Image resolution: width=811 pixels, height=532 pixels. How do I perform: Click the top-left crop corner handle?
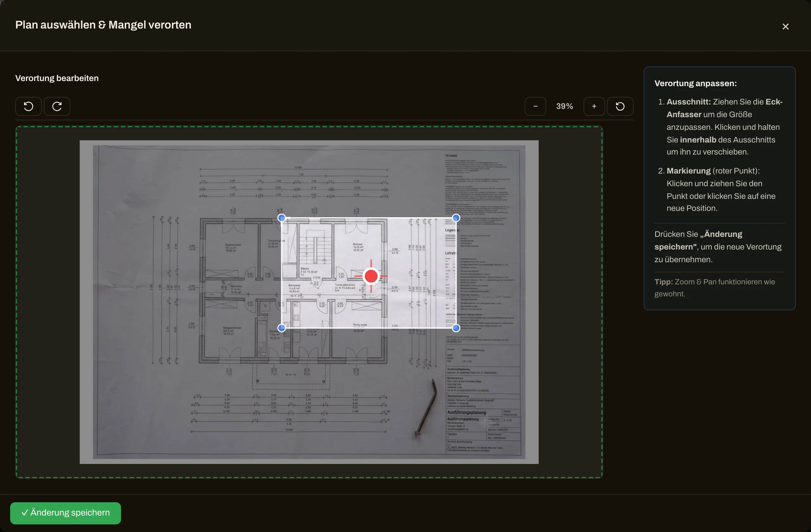281,218
